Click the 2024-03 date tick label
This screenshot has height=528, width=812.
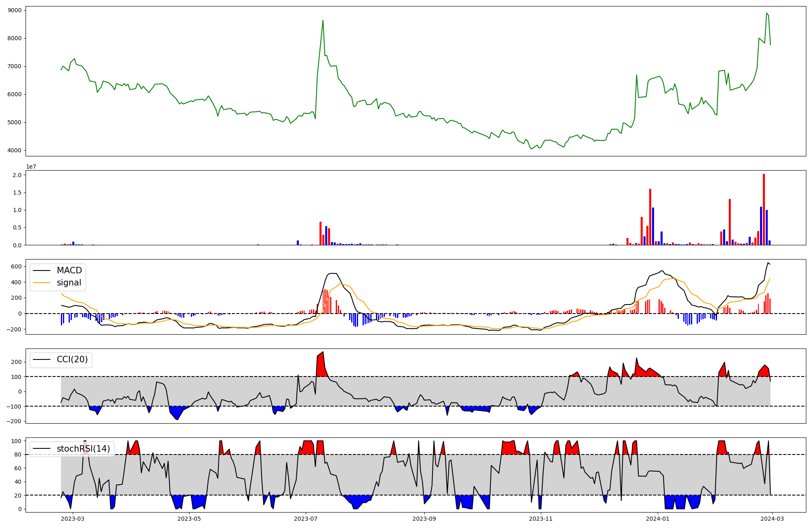coord(772,519)
